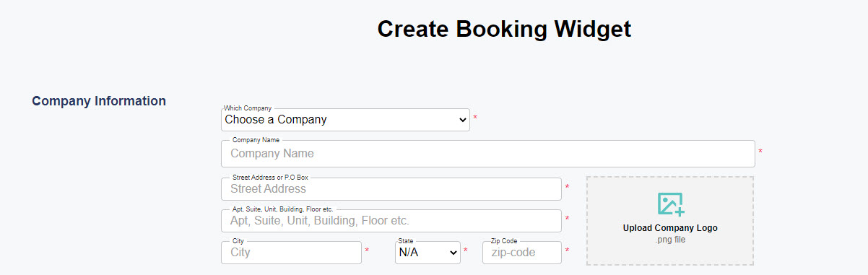Click the Choose a Company chevron arrow
This screenshot has width=868, height=275.
click(x=463, y=121)
